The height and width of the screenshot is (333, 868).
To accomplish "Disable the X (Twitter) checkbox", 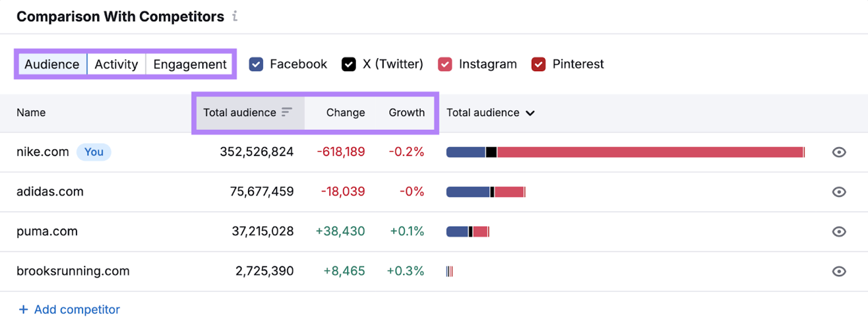I will [x=349, y=64].
